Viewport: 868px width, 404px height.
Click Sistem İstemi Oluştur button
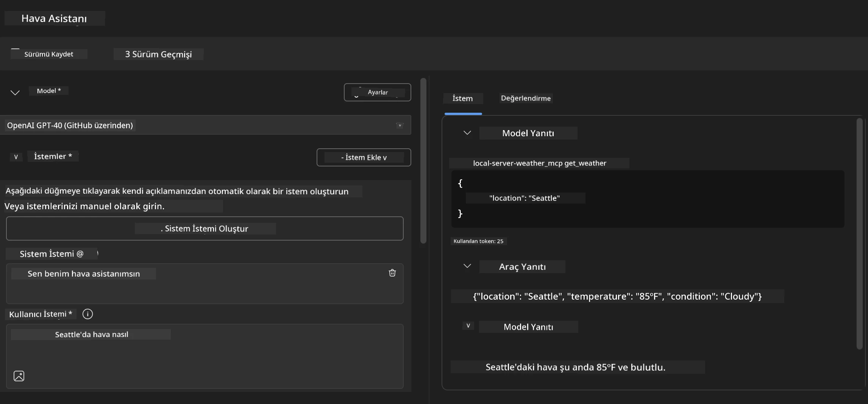click(205, 228)
